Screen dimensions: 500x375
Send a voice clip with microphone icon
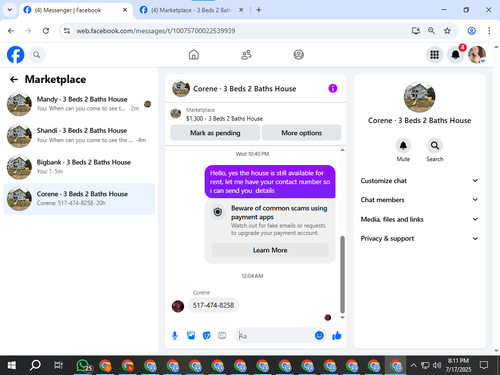click(175, 336)
